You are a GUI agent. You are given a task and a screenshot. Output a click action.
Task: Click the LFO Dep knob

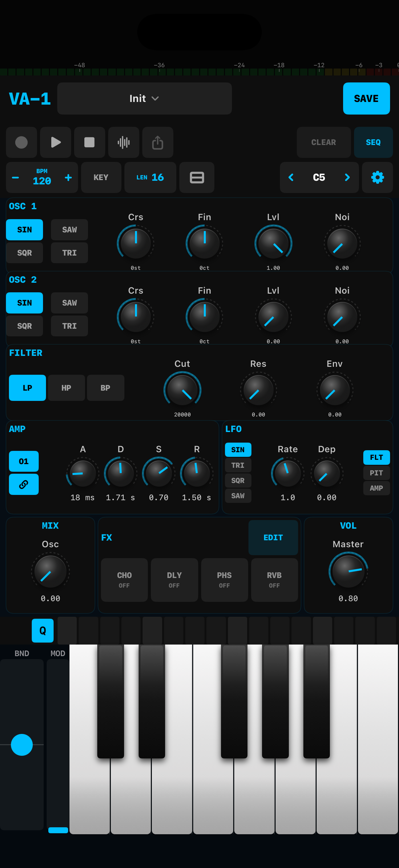[x=327, y=473]
